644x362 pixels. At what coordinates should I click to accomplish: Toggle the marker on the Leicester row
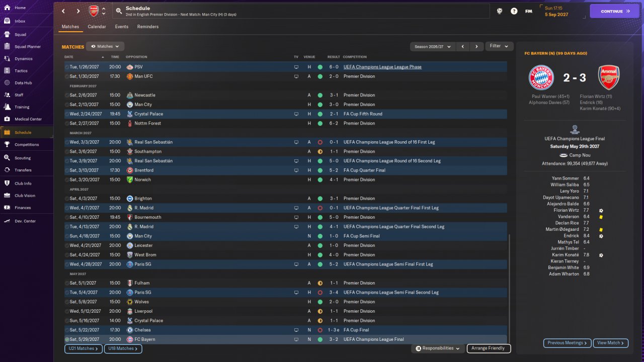pos(67,245)
